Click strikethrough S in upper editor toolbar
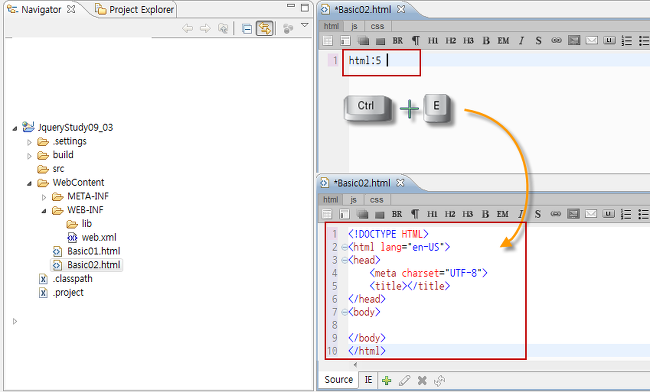The image size is (650, 392). coord(538,41)
